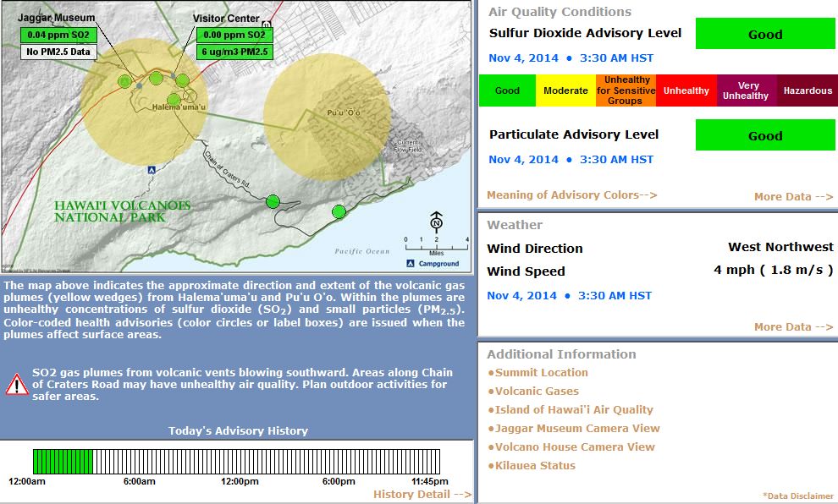Click the Weather section timestamp
This screenshot has height=504, width=838.
point(569,296)
